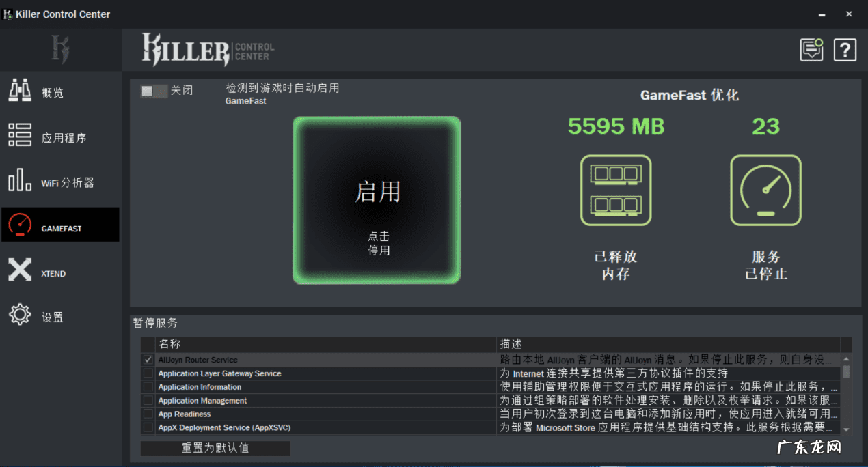868x467 pixels.
Task: Click the released memory modules icon
Action: click(x=615, y=190)
